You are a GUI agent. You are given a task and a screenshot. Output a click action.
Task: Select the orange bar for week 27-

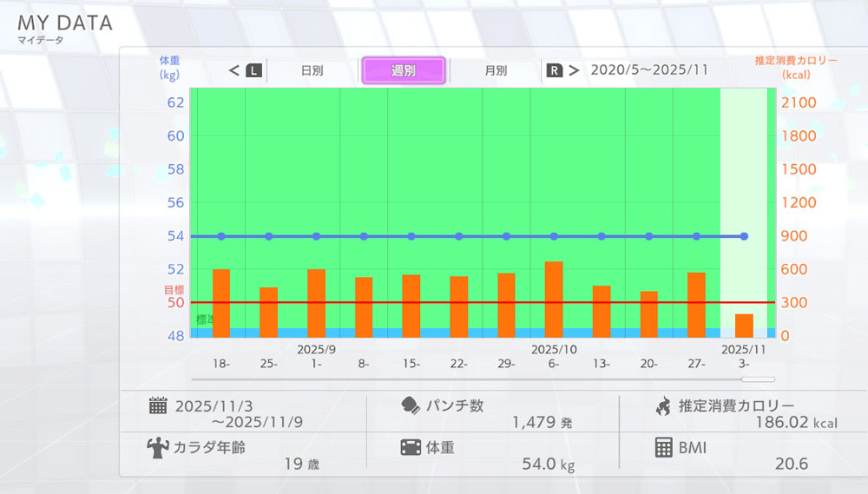696,305
